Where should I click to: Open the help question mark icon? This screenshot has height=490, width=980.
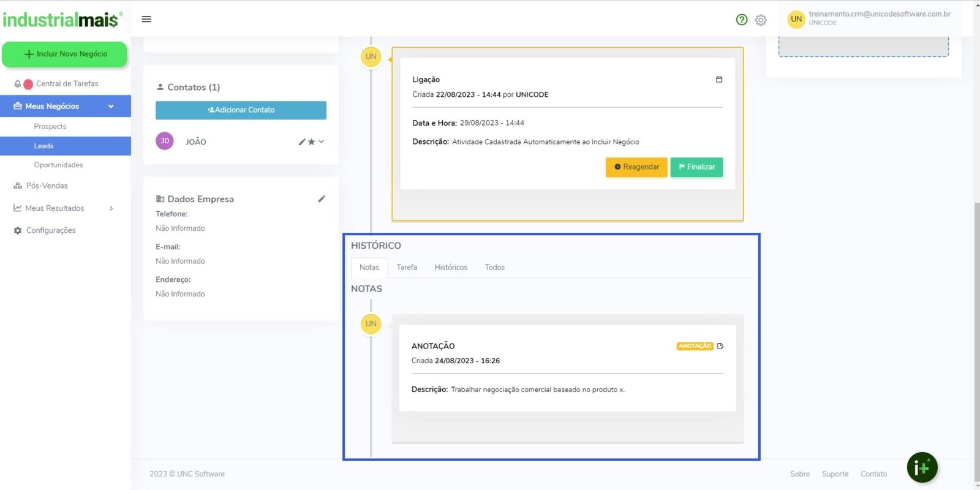coord(742,20)
